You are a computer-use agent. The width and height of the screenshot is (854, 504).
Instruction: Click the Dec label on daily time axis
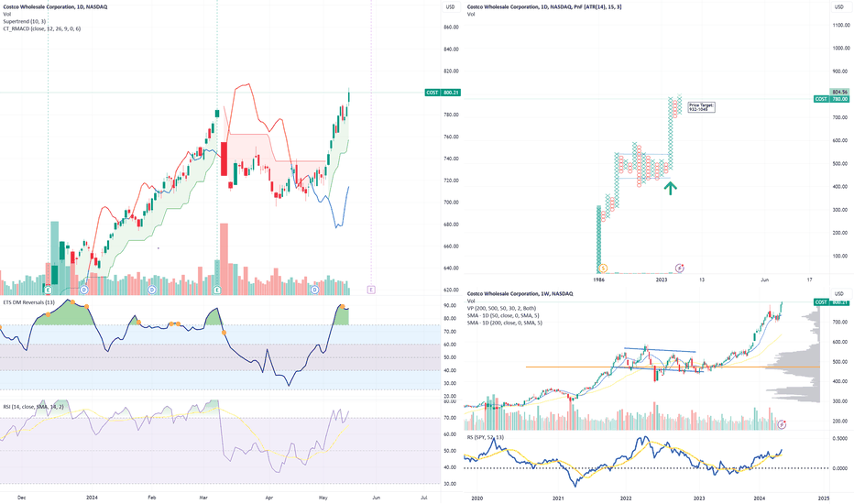click(22, 498)
